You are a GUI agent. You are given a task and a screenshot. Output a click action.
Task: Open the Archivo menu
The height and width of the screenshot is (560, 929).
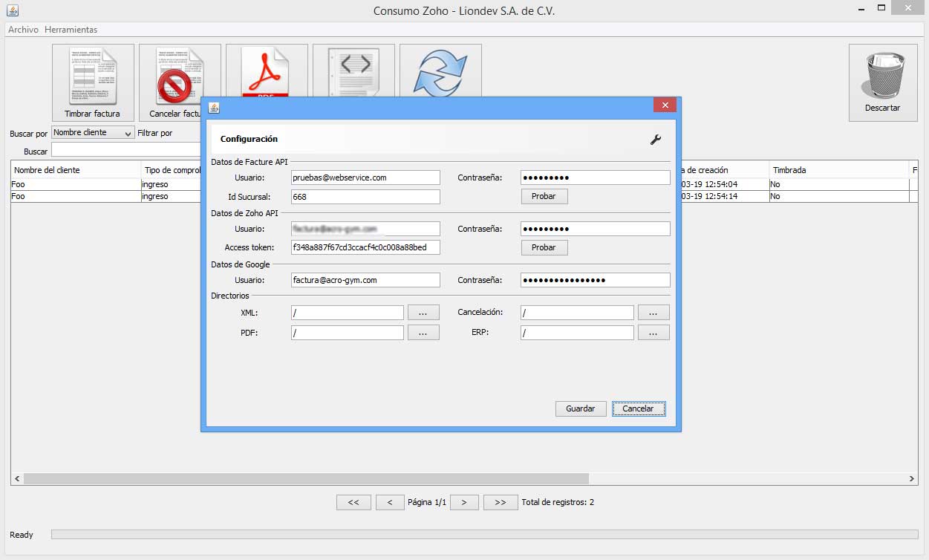23,30
